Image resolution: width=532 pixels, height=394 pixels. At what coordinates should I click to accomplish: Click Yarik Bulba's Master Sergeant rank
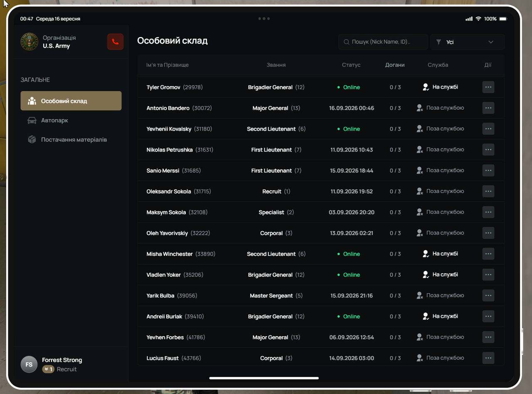point(276,295)
